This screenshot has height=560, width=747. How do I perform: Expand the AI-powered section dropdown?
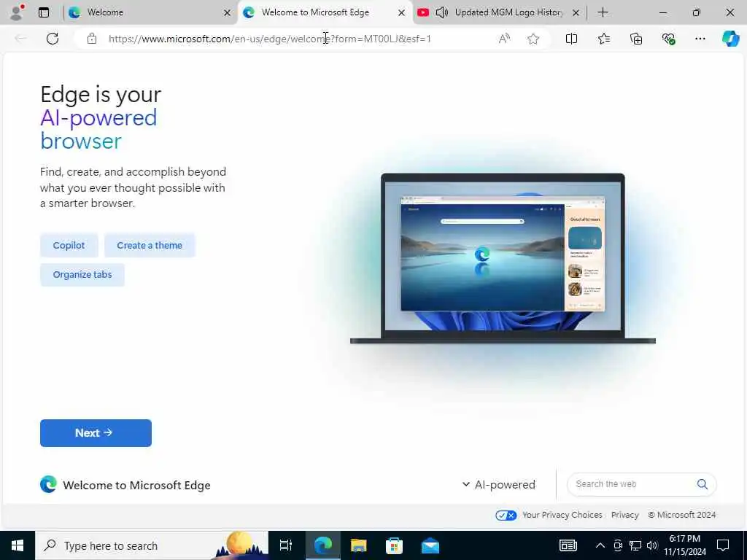coord(499,485)
